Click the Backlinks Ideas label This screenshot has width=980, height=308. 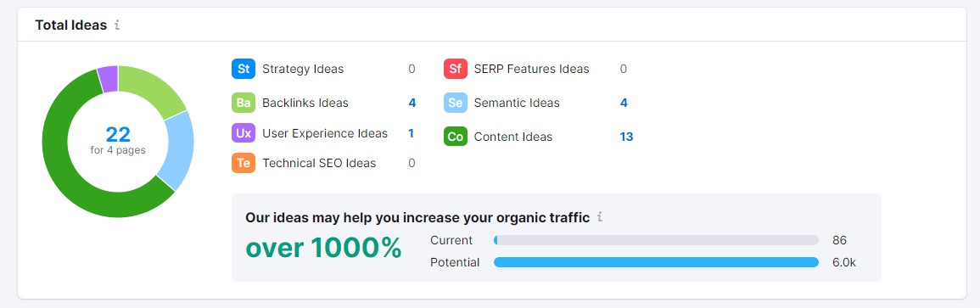(x=305, y=103)
